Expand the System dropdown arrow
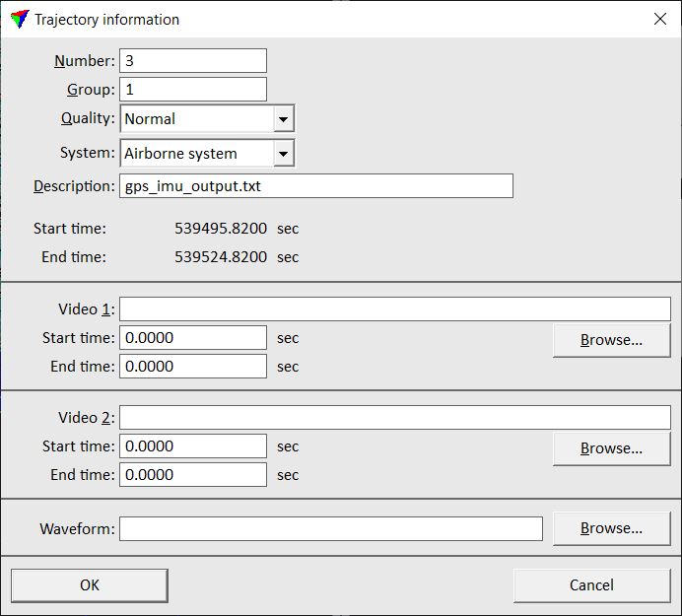Viewport: 682px width, 616px height. coord(283,154)
